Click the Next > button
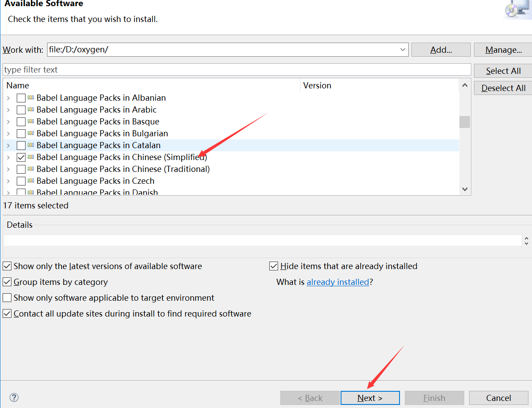Viewport: 532px width, 408px height. (370, 398)
